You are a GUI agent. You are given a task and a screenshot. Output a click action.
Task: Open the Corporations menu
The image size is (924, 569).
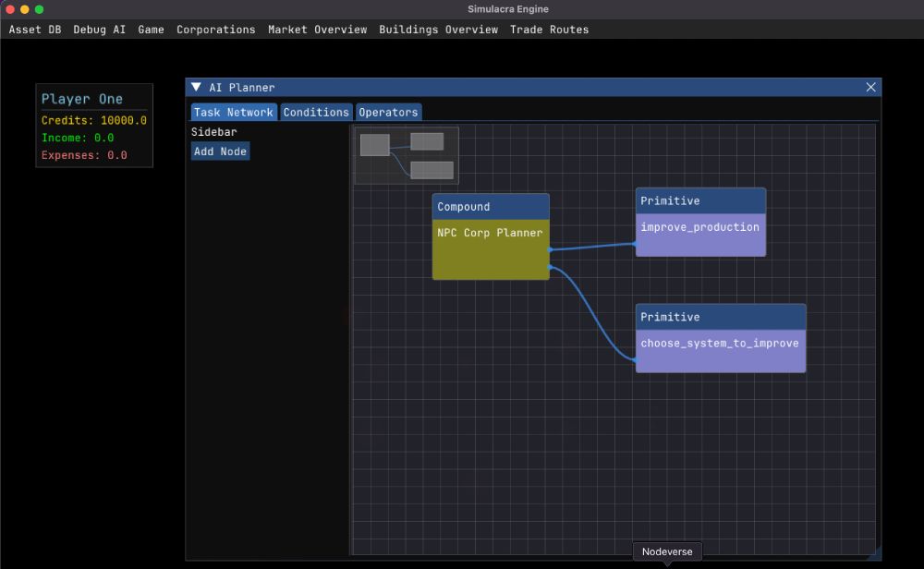215,30
